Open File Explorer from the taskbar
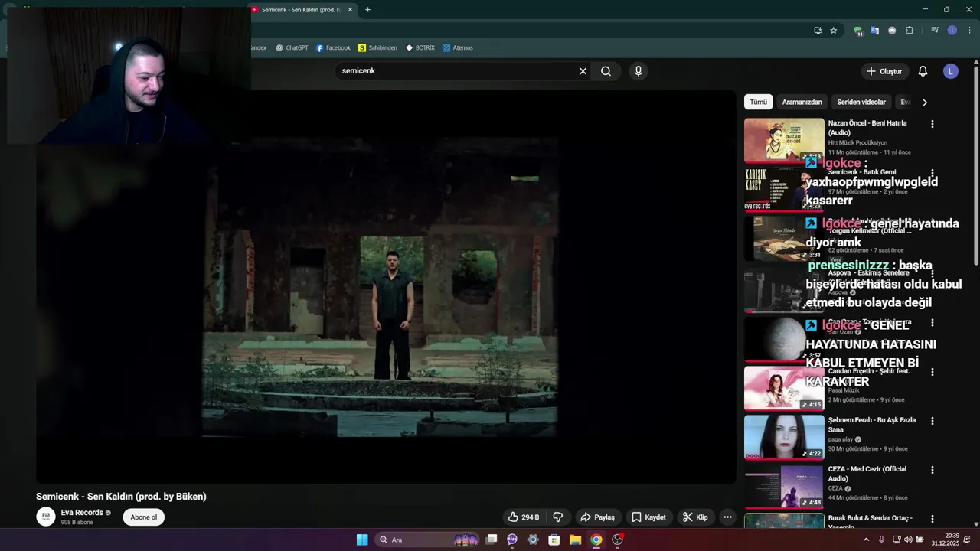 pyautogui.click(x=575, y=540)
